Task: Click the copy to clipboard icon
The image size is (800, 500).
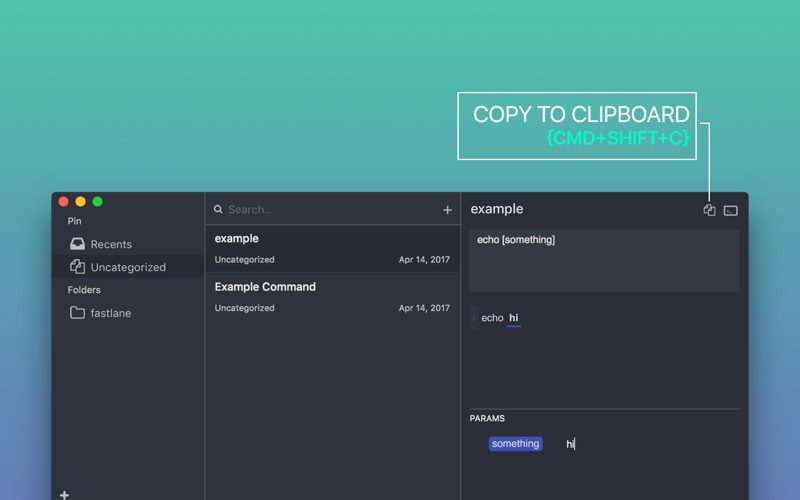Action: [x=709, y=210]
